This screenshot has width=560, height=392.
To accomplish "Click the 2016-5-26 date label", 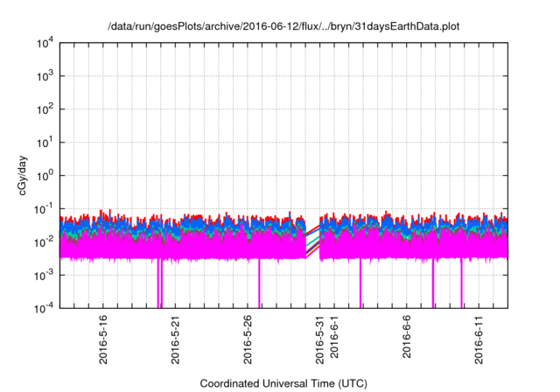I will click(x=248, y=339).
